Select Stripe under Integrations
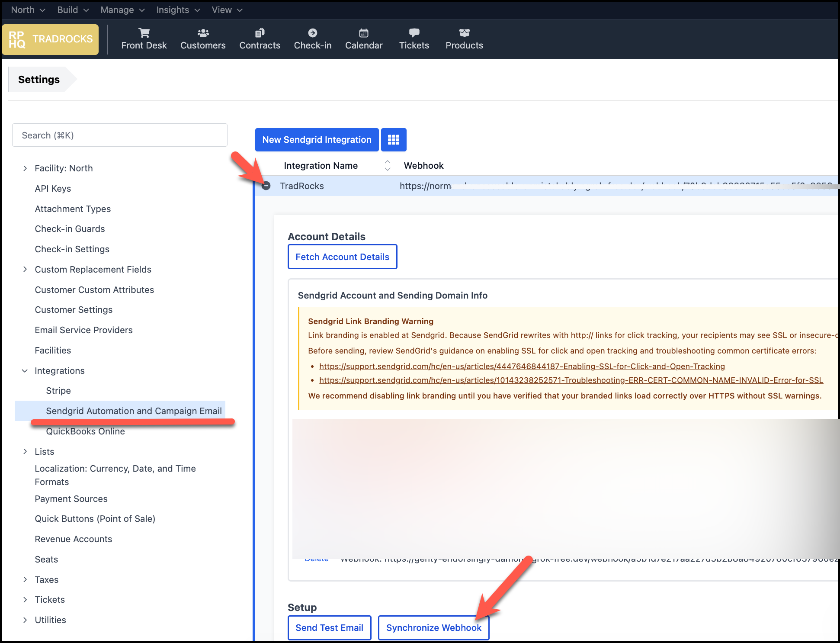 (x=58, y=391)
